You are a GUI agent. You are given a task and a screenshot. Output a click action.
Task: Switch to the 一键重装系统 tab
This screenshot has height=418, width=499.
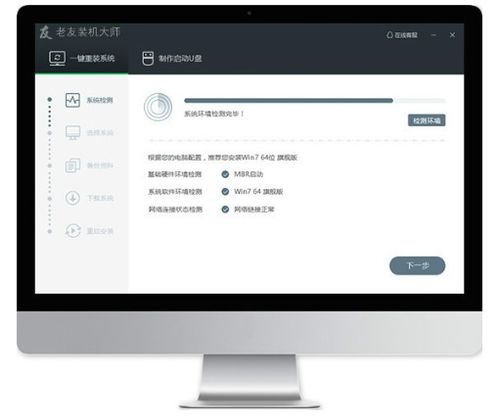pyautogui.click(x=82, y=58)
